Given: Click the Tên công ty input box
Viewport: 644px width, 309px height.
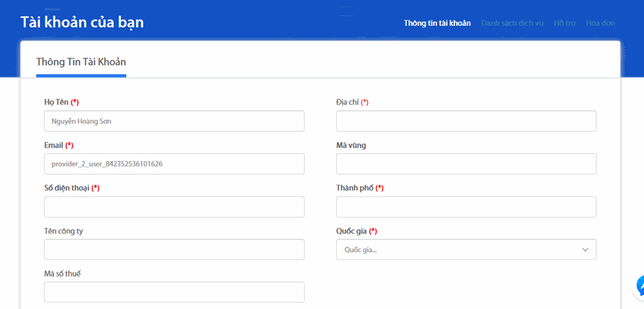Looking at the screenshot, I should pyautogui.click(x=174, y=250).
